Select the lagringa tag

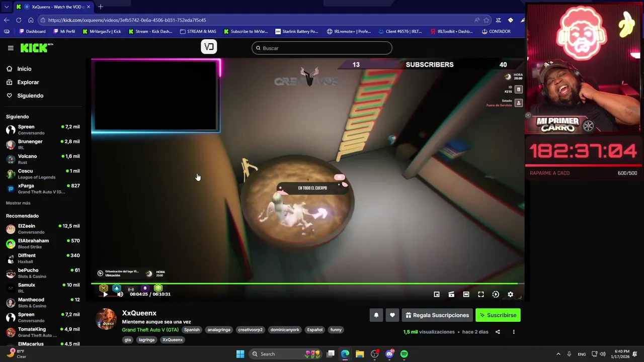[x=146, y=340]
